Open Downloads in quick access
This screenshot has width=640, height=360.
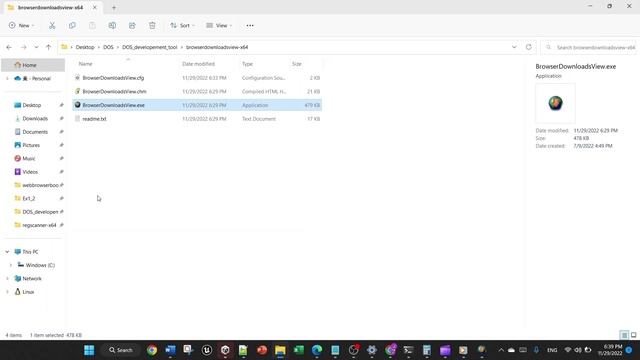(x=35, y=118)
